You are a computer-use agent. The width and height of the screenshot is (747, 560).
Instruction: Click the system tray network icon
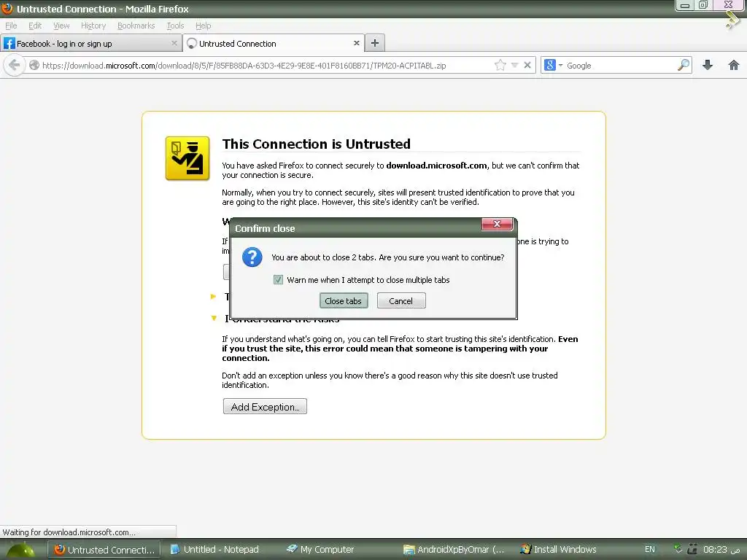tap(692, 550)
